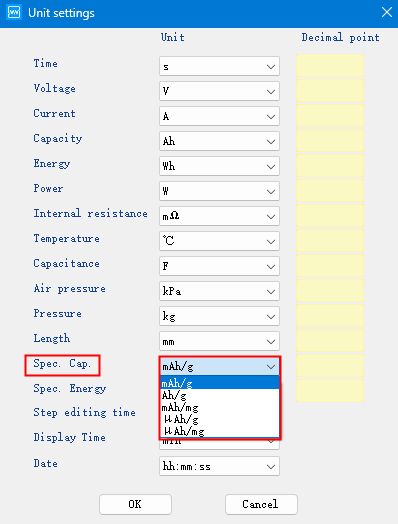Click the Unit settings app icon
398x524 pixels.
point(14,13)
